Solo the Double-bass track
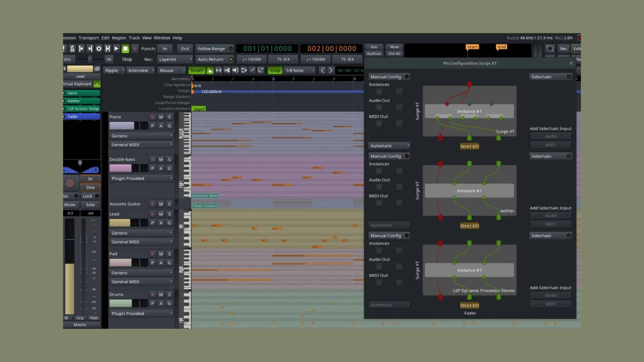Viewport: 644px width, 362px height. [x=169, y=159]
